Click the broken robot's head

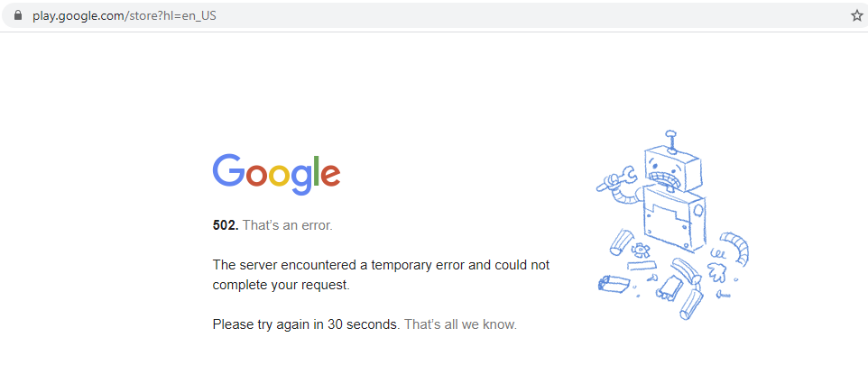674,169
